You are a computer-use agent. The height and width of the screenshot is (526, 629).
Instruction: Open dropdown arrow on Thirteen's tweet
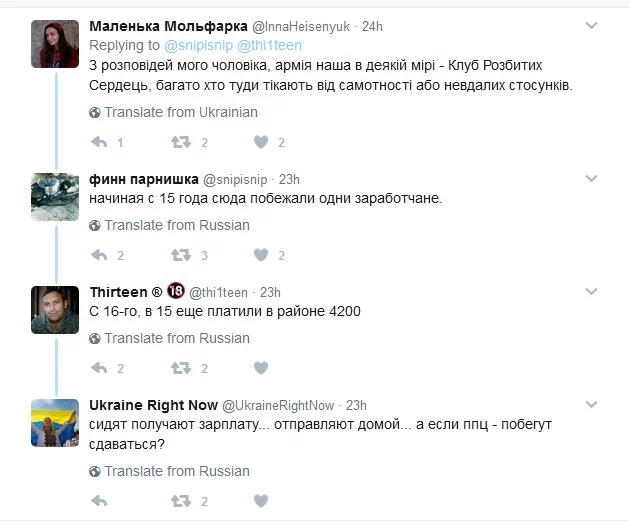(x=591, y=291)
